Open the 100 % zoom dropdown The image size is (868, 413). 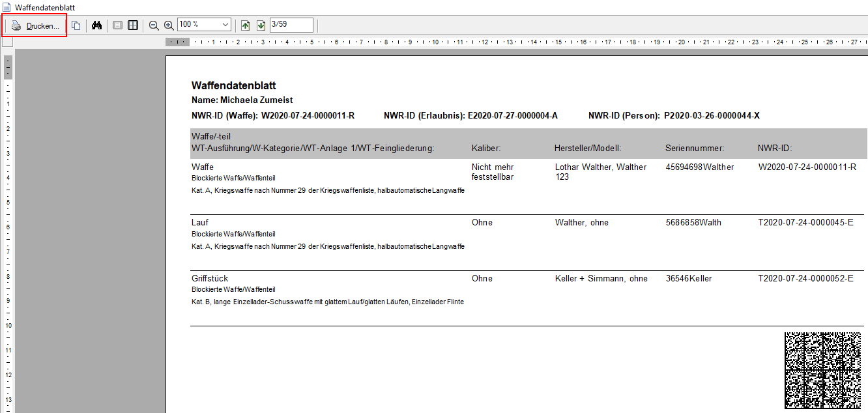click(x=225, y=25)
